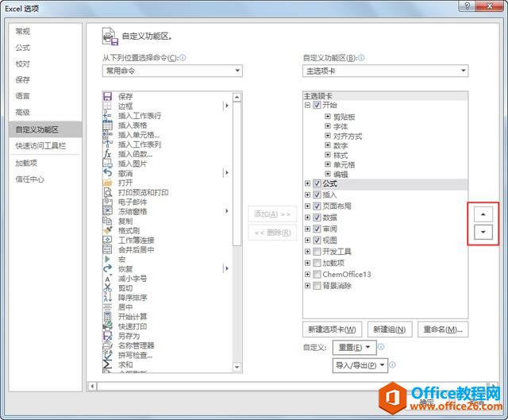Select the 恢复 redo icon
Viewport: 508px width, 420px height.
click(107, 268)
